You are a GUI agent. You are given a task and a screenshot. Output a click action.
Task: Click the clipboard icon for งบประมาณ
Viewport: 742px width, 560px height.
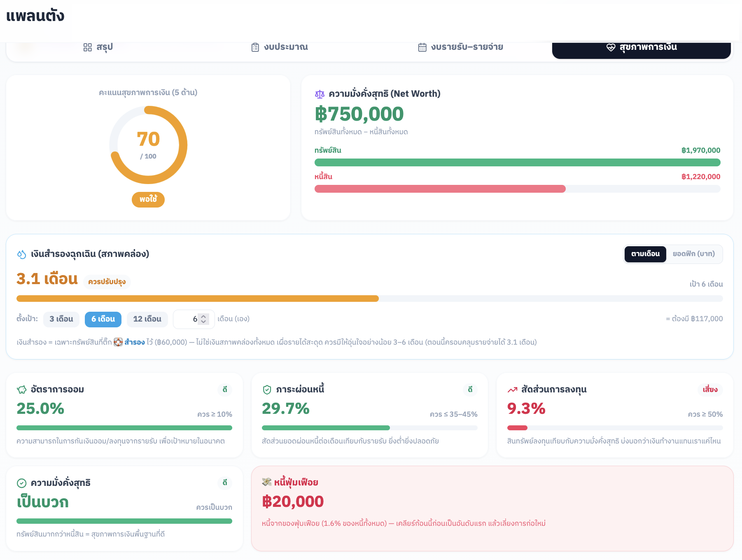tap(255, 47)
